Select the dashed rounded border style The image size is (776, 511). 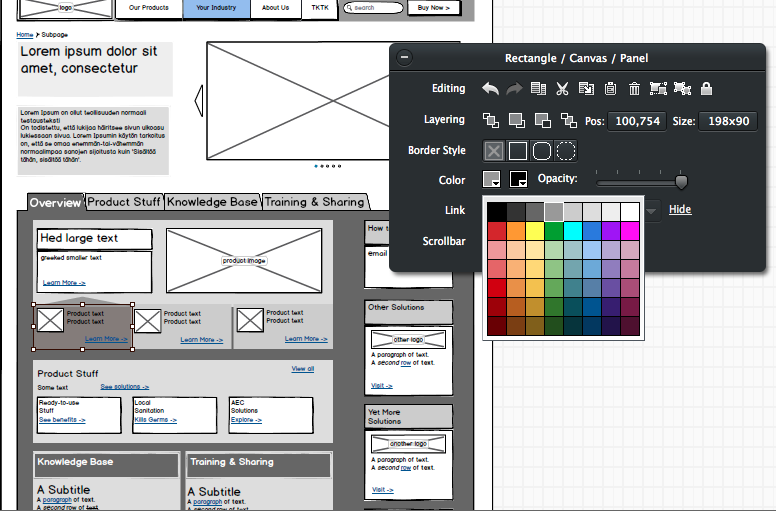pyautogui.click(x=566, y=151)
